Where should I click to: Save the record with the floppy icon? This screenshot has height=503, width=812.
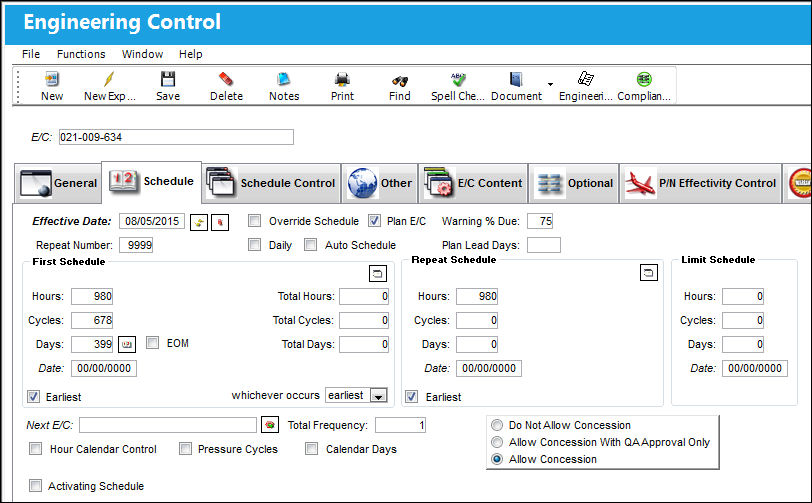[x=168, y=79]
